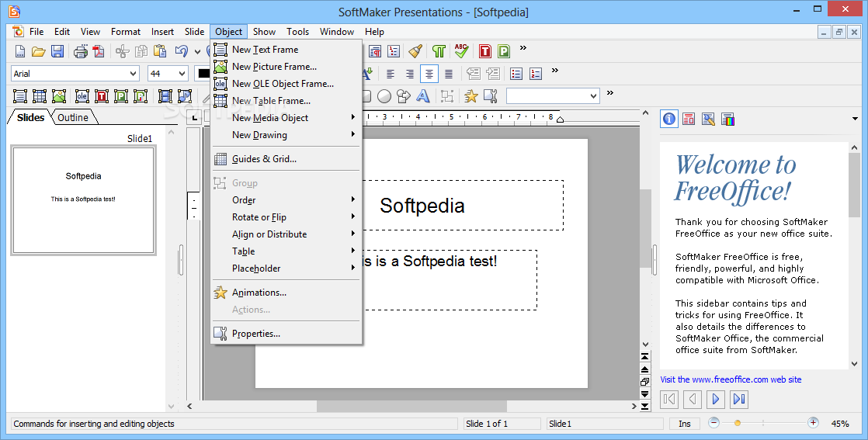Viewport: 868px width, 440px height.
Task: Open the Tools menu in menu bar
Action: pyautogui.click(x=298, y=32)
